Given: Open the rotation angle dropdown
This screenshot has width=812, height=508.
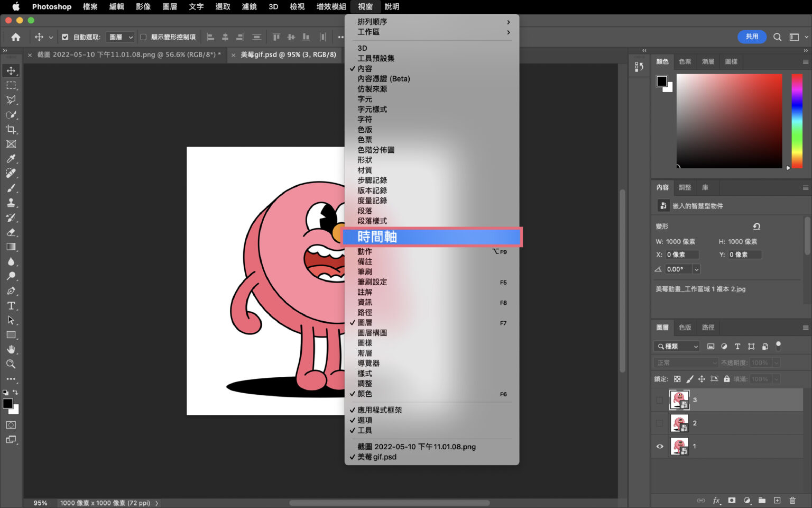Looking at the screenshot, I should (x=697, y=269).
